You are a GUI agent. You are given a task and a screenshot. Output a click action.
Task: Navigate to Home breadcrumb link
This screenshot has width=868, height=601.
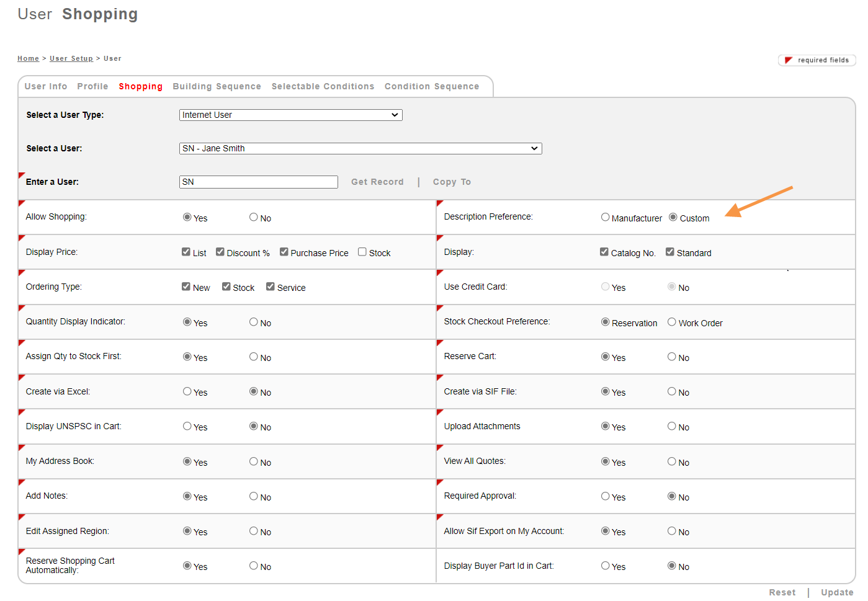click(x=28, y=58)
